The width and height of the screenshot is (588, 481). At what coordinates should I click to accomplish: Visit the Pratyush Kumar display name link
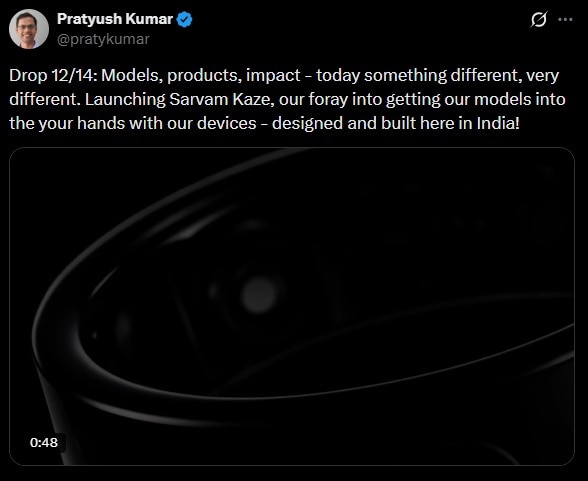click(x=115, y=19)
